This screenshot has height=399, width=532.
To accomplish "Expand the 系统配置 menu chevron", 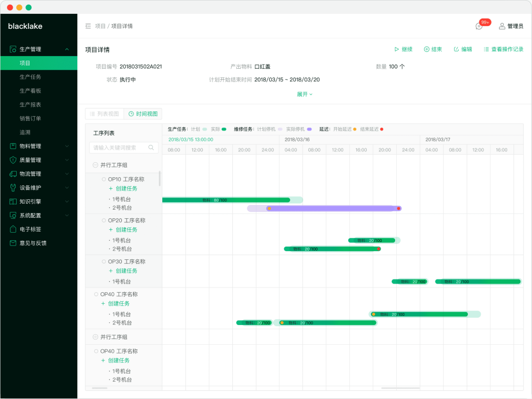I will (67, 215).
